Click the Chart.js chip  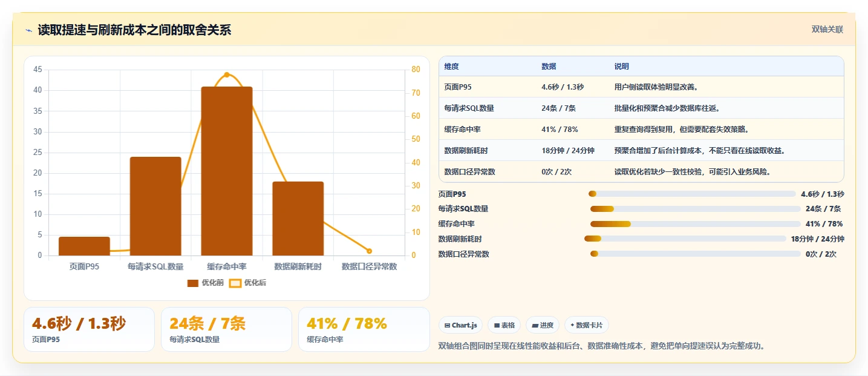point(460,325)
